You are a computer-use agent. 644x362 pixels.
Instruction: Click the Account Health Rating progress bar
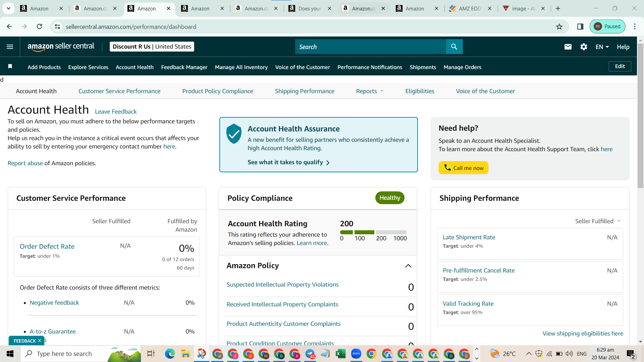point(373,232)
